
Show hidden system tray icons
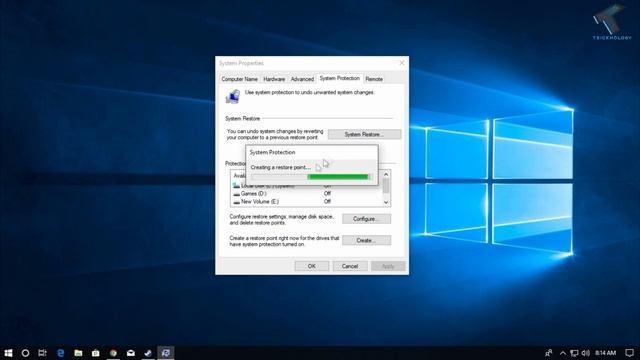tap(563, 353)
